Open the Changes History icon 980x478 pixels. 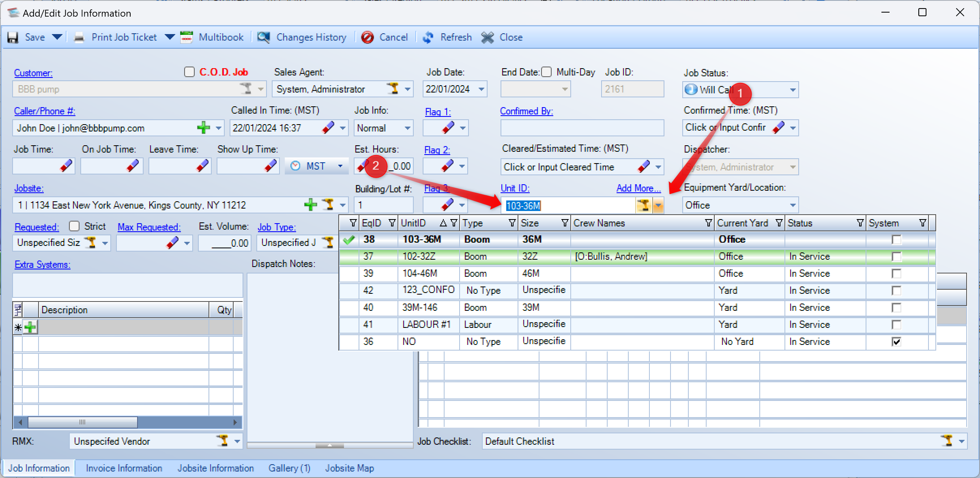[x=264, y=37]
